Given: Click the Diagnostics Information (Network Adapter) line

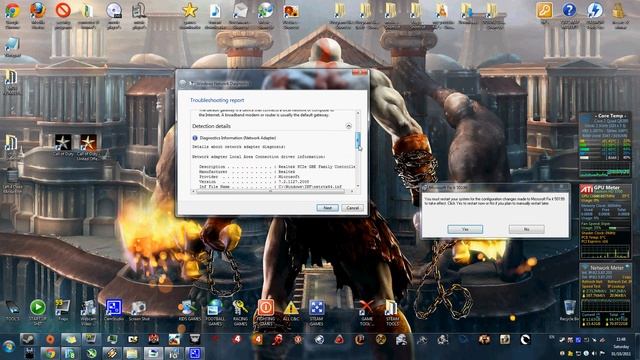Looking at the screenshot, I should (x=238, y=138).
